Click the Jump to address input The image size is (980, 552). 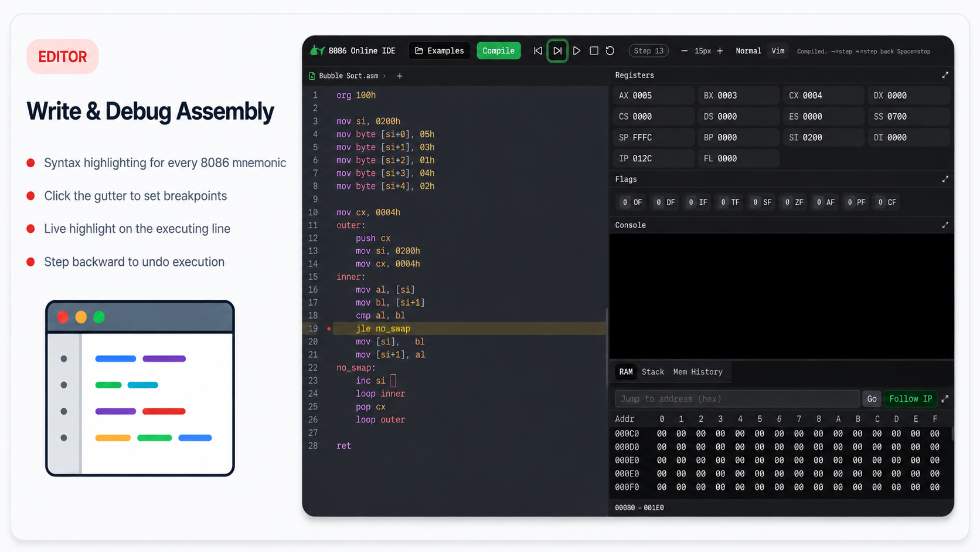737,399
